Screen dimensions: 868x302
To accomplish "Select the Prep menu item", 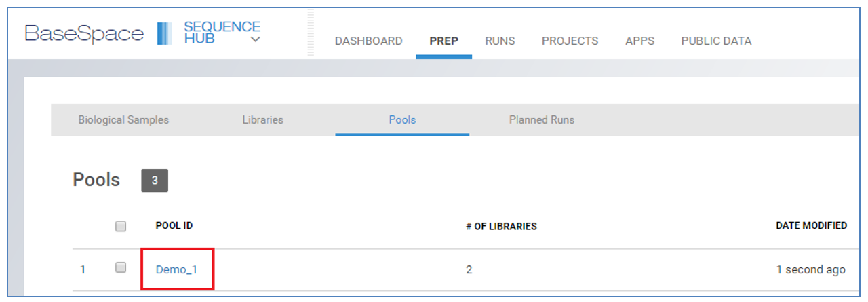I will (x=443, y=41).
